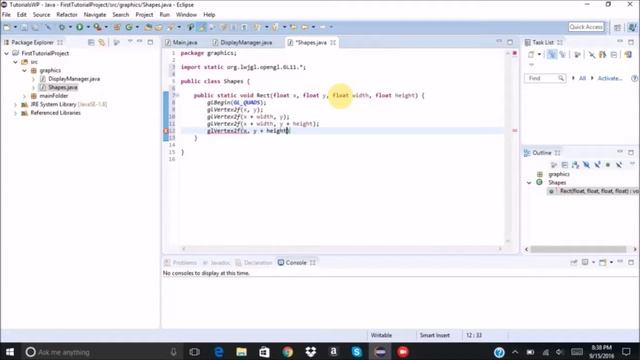Collapse the FirstTutorialProject tree node

tap(7, 53)
